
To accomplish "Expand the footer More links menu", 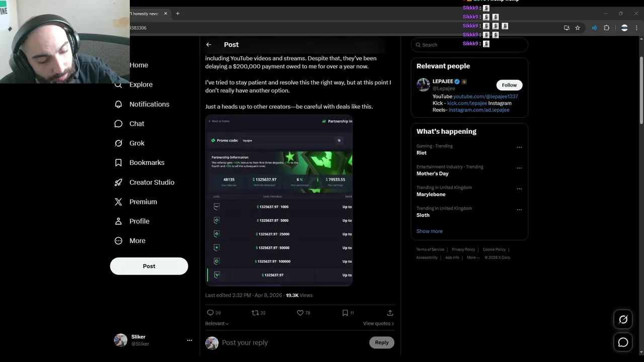I will [473, 257].
